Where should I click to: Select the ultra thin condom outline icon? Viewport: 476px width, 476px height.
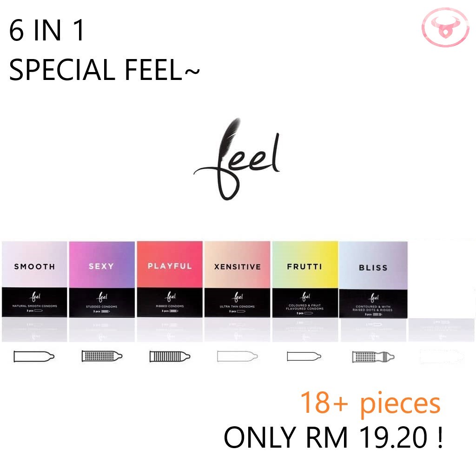(x=238, y=357)
